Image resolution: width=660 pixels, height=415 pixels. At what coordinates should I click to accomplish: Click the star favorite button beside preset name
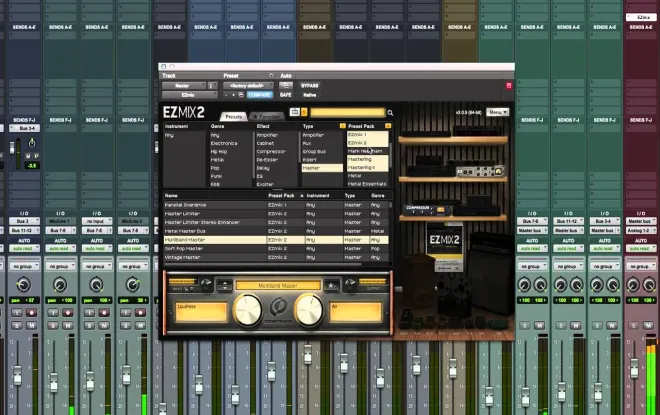click(x=331, y=285)
